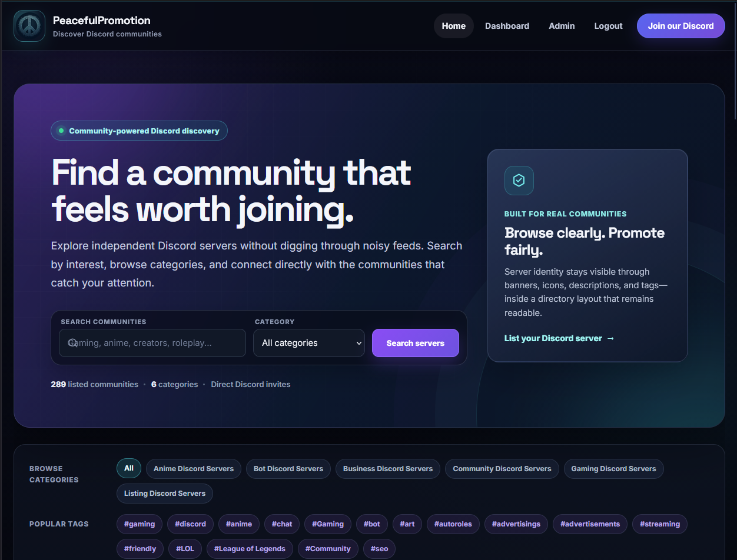
Task: Click the shield checkmark icon in info card
Action: tap(519, 181)
